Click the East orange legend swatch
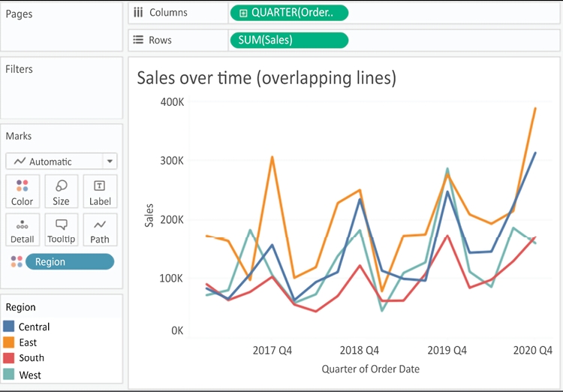 pyautogui.click(x=9, y=342)
